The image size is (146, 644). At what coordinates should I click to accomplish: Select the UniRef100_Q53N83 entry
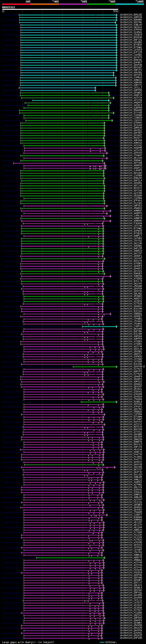coord(131,296)
